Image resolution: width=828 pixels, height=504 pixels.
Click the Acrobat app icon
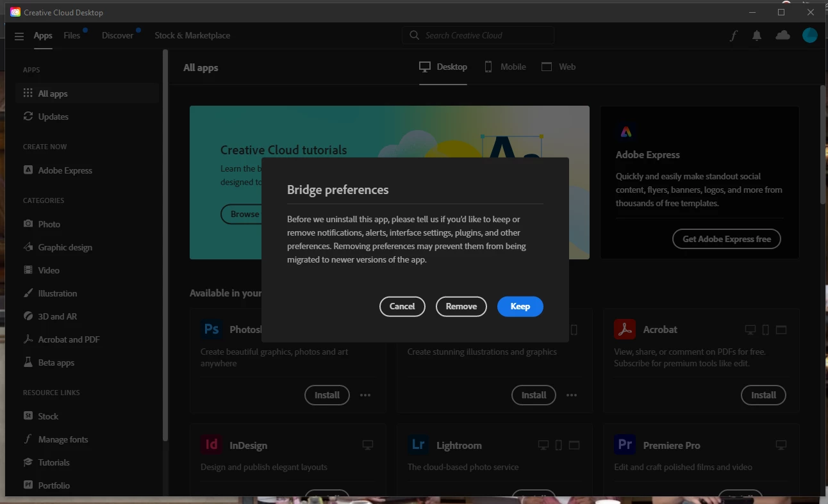click(625, 329)
